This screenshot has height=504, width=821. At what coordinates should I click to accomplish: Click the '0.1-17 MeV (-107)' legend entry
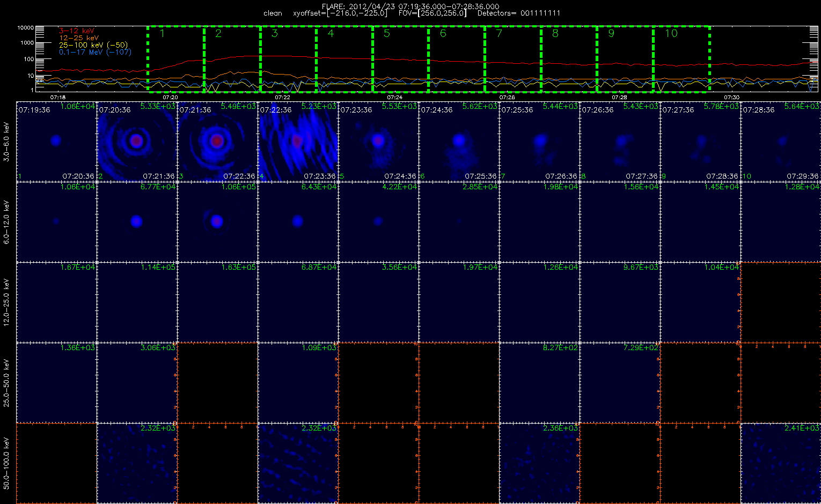[x=95, y=52]
